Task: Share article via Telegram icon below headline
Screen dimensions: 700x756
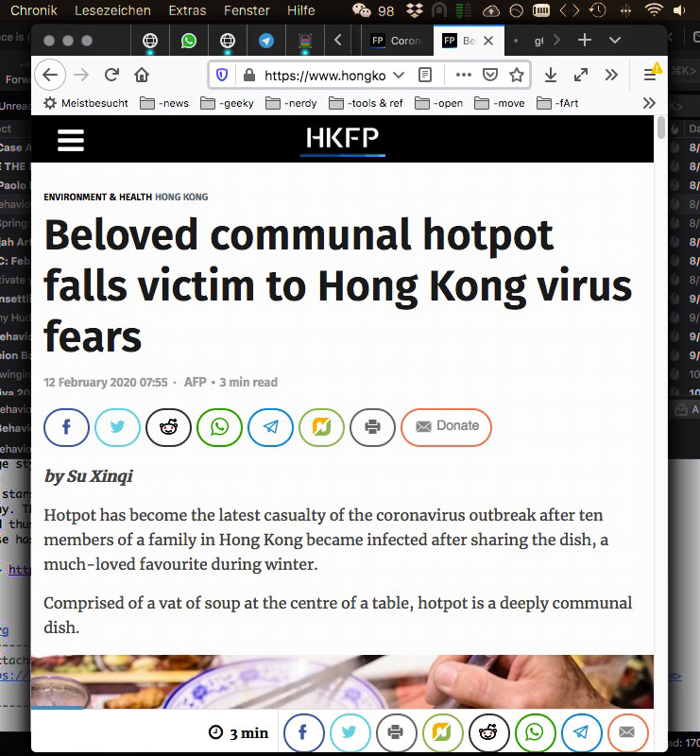Action: click(x=270, y=427)
